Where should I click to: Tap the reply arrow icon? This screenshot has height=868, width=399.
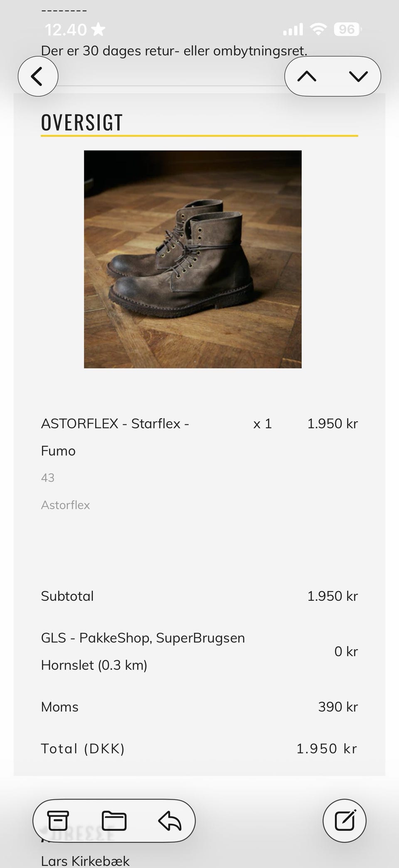tap(170, 821)
